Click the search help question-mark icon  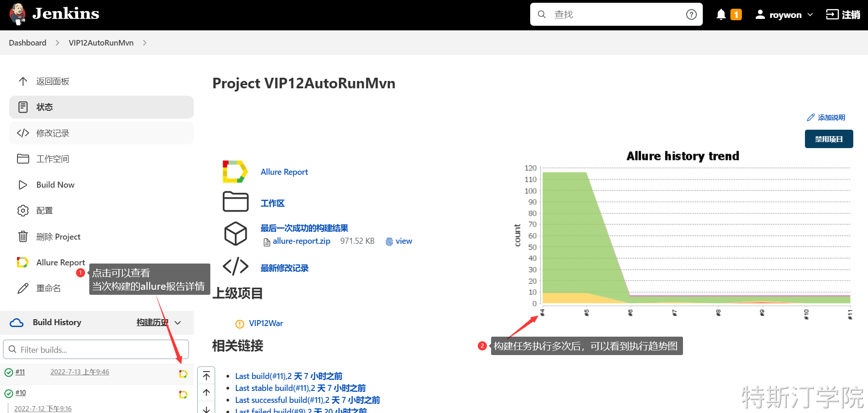[x=691, y=15]
